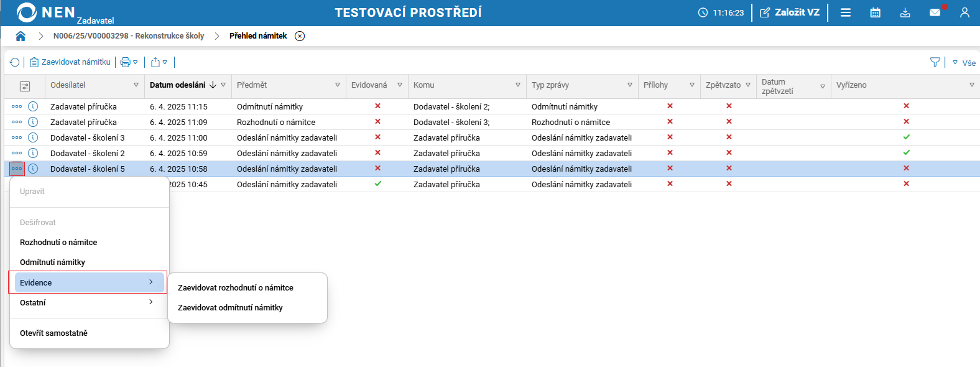The height and width of the screenshot is (367, 980).
Task: Open filter dropdown for Evidovaná column
Action: coord(400,85)
